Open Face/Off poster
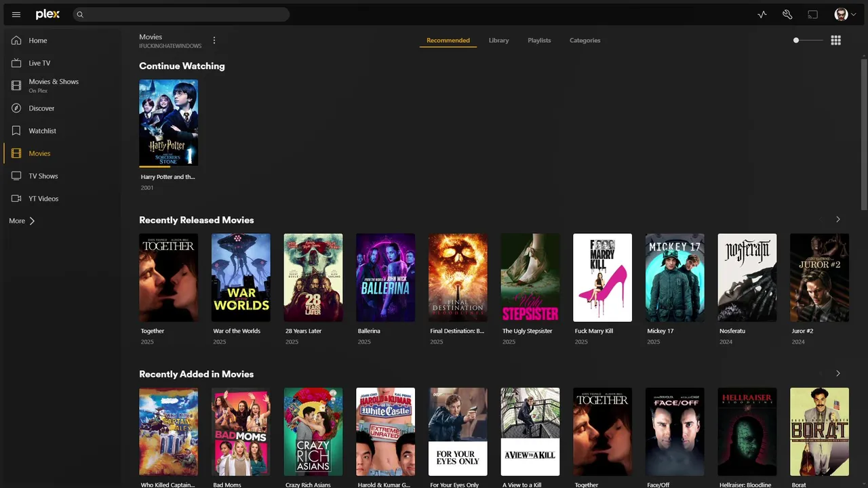Screen dimensions: 868x488 [x=675, y=432]
